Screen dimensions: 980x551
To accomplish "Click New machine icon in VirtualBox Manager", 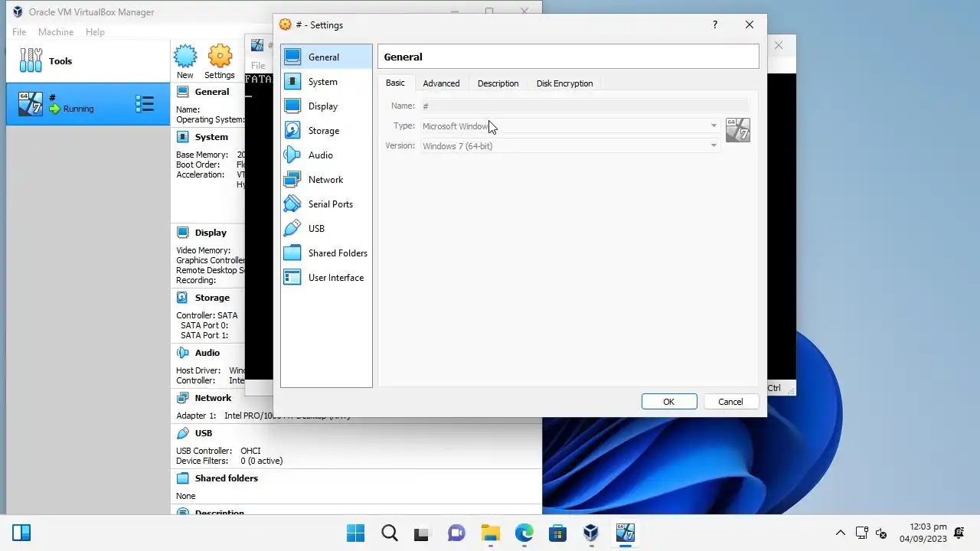I will point(185,62).
